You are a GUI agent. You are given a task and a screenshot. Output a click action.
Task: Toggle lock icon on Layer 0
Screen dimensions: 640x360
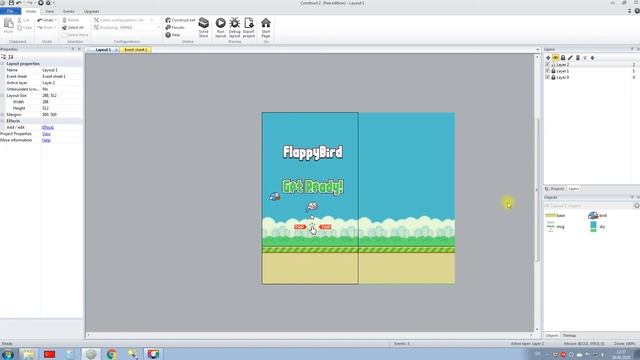553,77
